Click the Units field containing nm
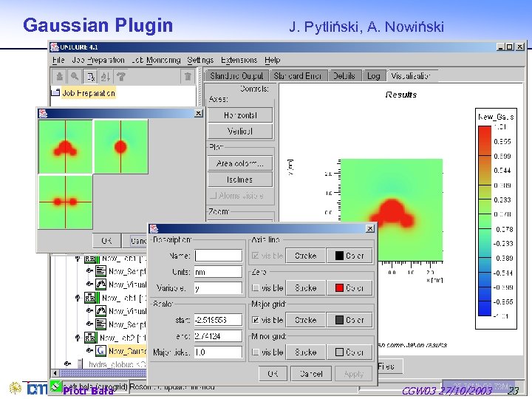Image resolution: width=532 pixels, height=399 pixels. 219,272
